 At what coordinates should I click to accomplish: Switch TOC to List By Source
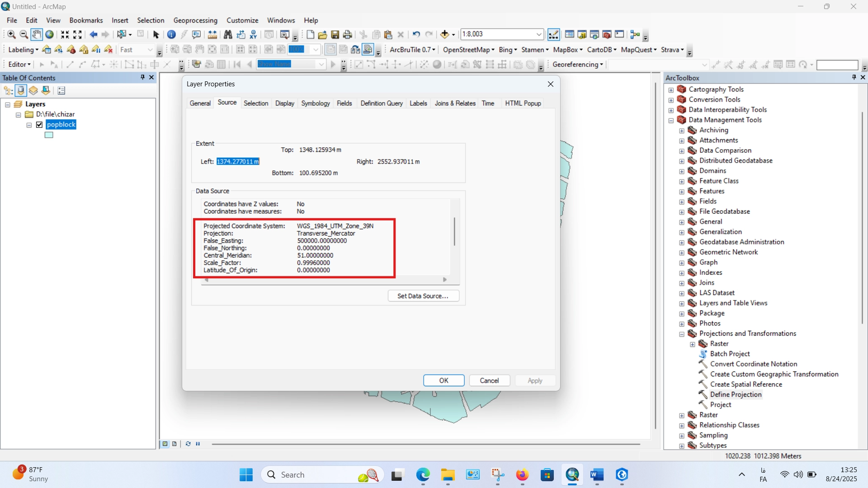pyautogui.click(x=21, y=91)
